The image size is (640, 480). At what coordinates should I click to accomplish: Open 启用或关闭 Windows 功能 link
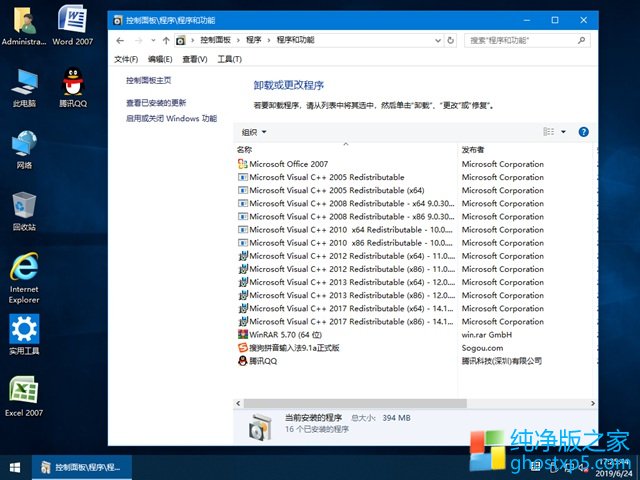tap(171, 119)
